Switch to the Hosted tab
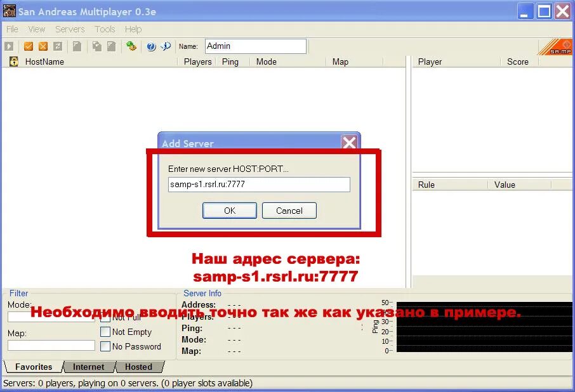Viewport: 575px width, 392px height. point(138,367)
